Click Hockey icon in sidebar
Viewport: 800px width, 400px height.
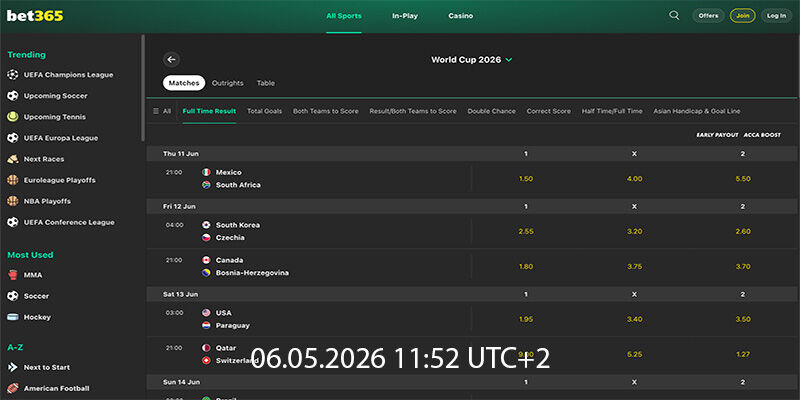13,317
